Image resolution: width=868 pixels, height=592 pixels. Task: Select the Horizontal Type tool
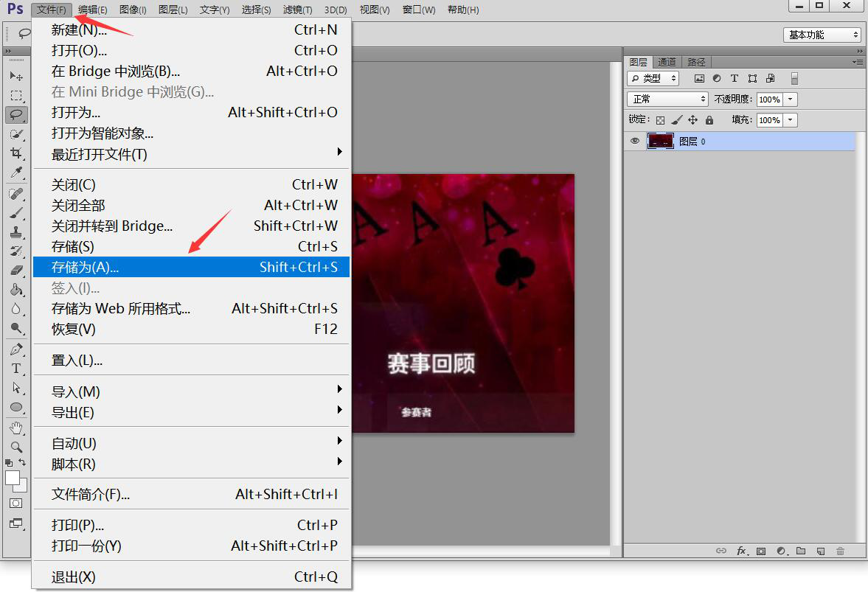[16, 369]
